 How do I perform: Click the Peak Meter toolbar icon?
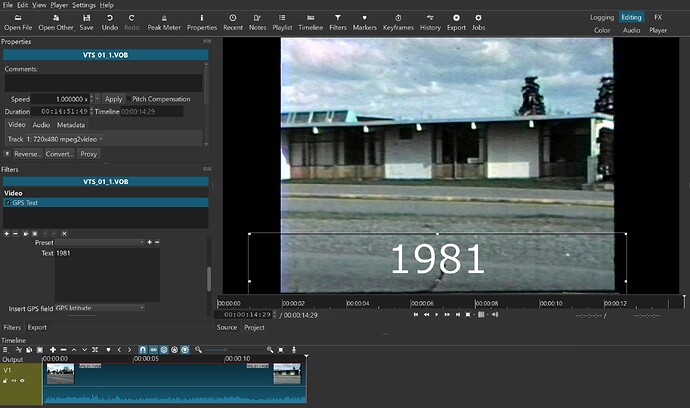(164, 22)
